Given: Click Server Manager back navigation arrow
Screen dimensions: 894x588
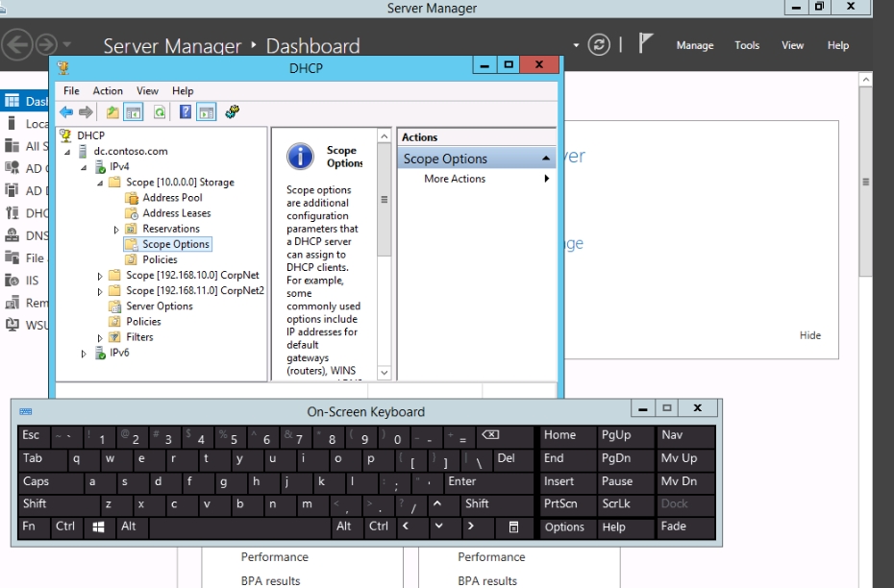Looking at the screenshot, I should tap(16, 44).
